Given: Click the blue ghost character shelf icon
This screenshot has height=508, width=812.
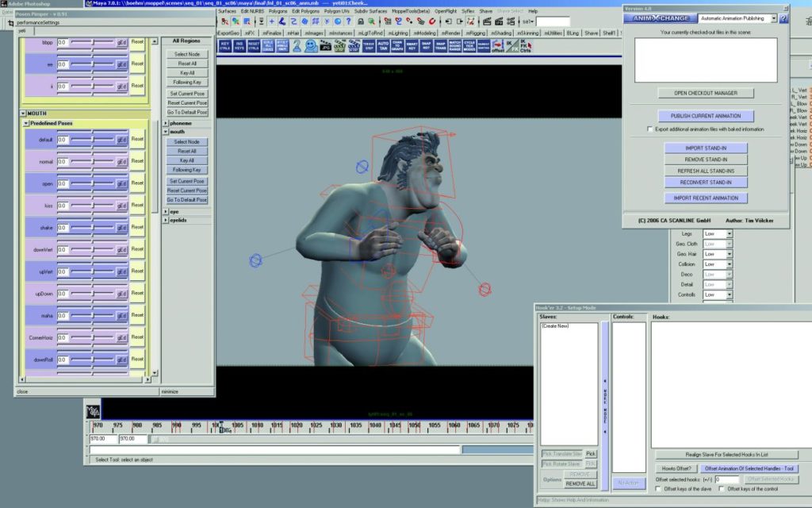Looking at the screenshot, I should click(311, 46).
